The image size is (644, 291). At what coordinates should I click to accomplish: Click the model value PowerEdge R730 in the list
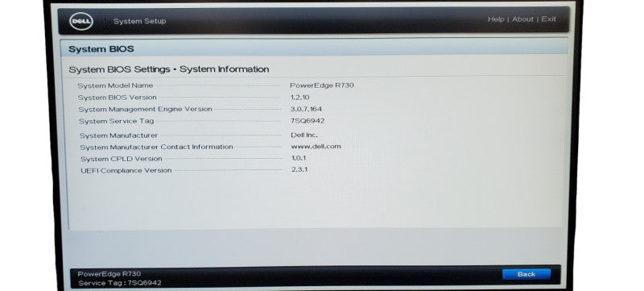pos(321,85)
